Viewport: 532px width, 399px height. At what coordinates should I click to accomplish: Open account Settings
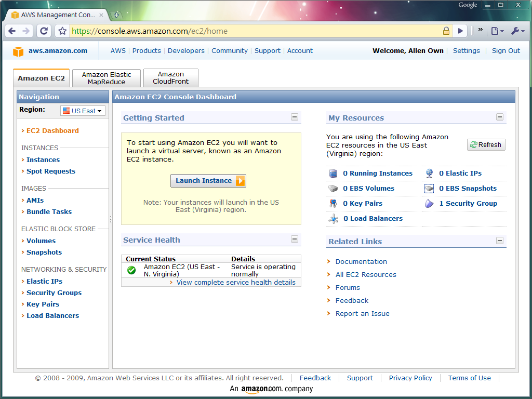click(x=467, y=51)
